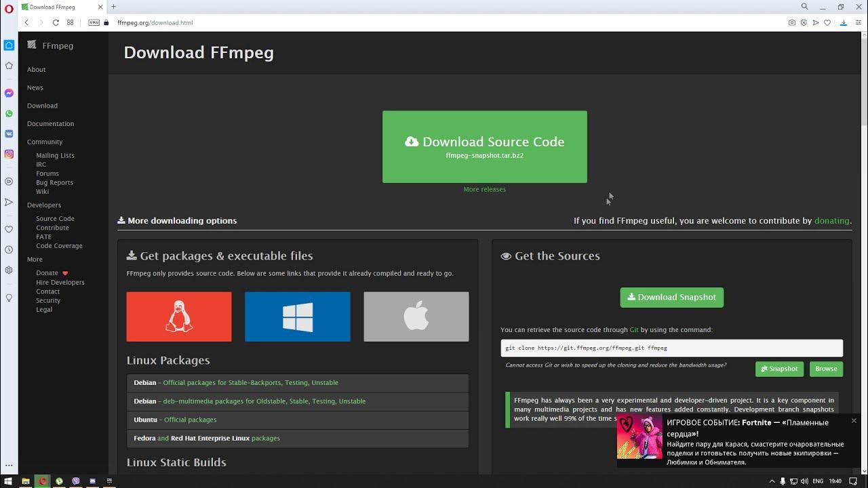
Task: Add page to bookmarks with heart icon
Action: click(827, 22)
